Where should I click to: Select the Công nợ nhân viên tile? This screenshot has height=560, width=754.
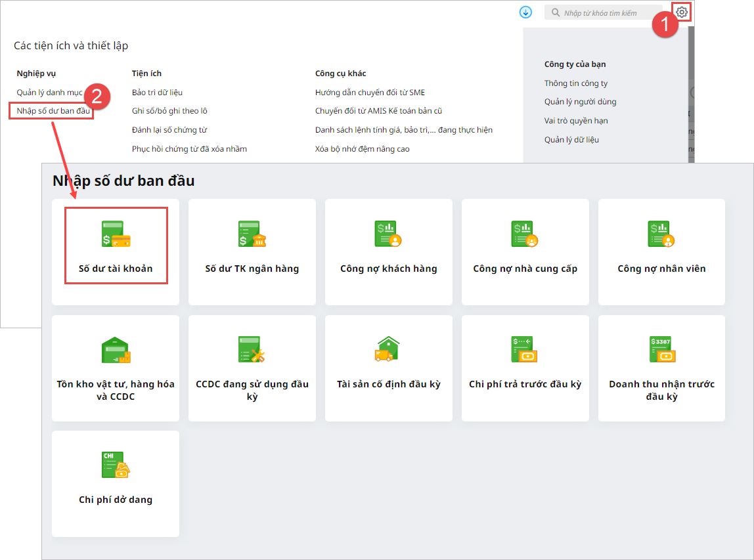coord(661,252)
